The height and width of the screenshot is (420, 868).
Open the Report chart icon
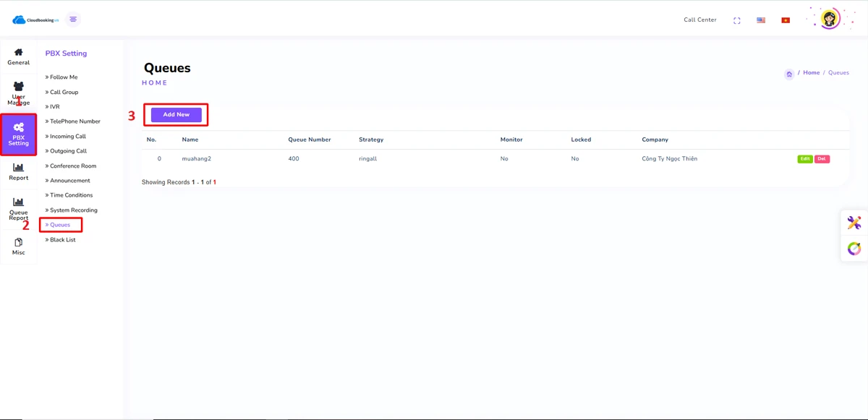(x=19, y=168)
